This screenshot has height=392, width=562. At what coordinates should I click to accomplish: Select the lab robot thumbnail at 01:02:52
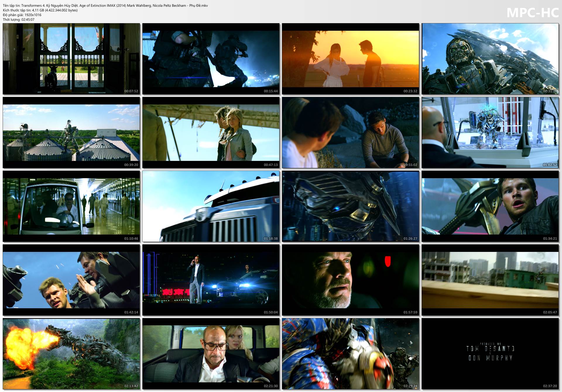click(x=490, y=133)
